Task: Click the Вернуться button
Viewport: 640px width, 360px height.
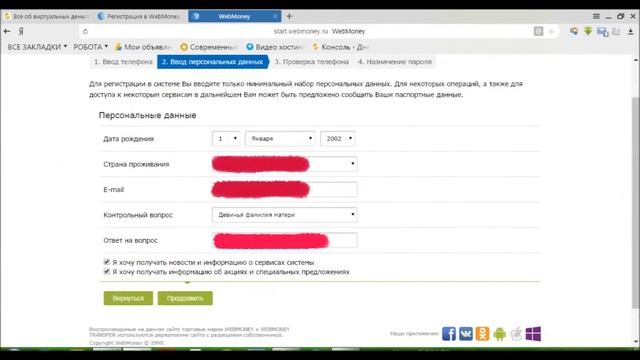Action: tap(128, 298)
